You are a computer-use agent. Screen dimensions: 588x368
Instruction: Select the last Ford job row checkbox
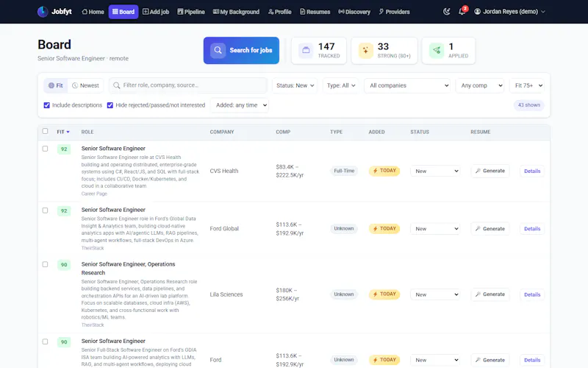click(x=45, y=342)
